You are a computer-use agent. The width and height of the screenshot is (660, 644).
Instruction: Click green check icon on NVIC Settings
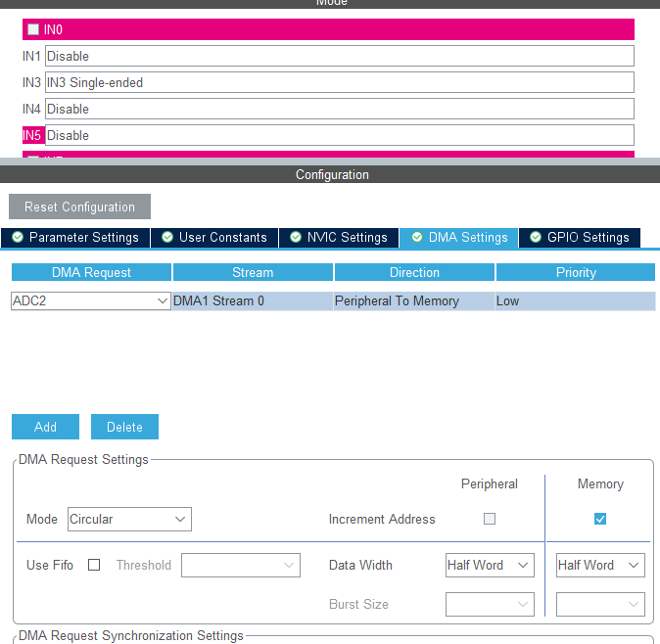296,237
